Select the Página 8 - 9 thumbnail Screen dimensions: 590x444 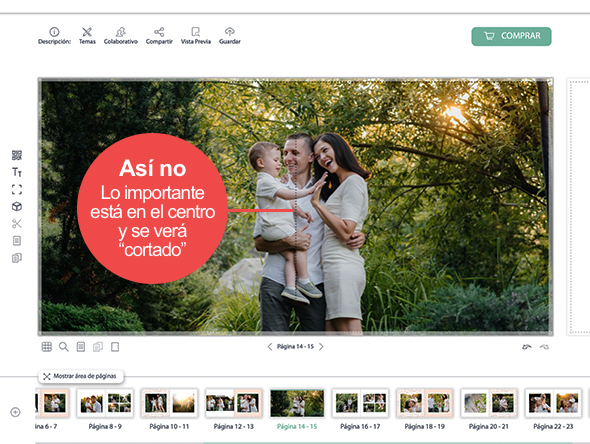tap(105, 403)
